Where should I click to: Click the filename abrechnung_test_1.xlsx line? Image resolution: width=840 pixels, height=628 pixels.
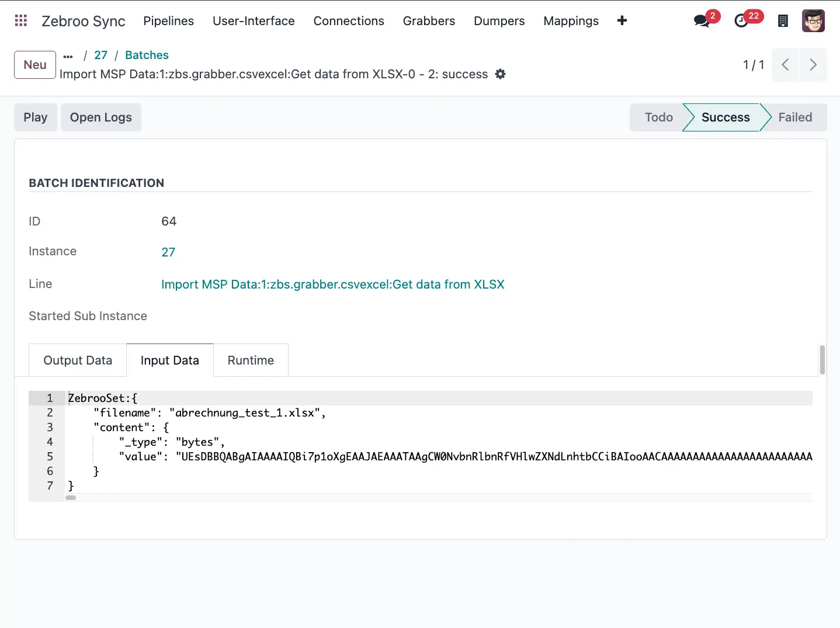(210, 413)
